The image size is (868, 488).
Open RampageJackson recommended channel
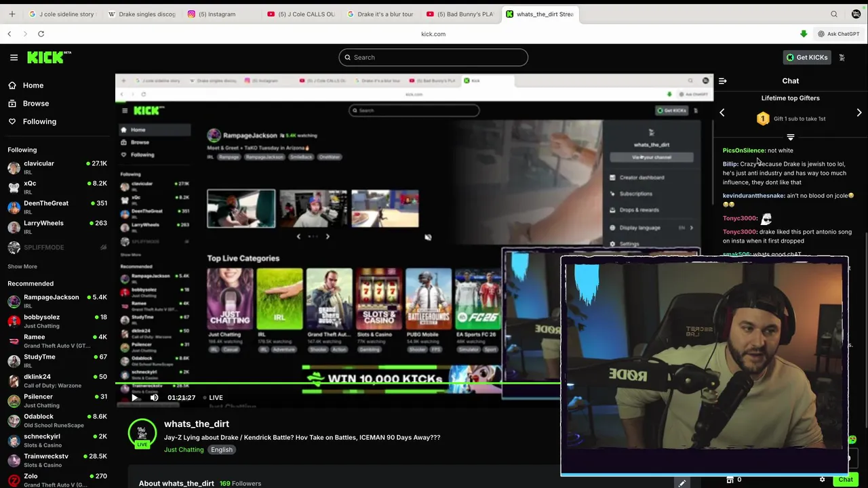(x=57, y=302)
